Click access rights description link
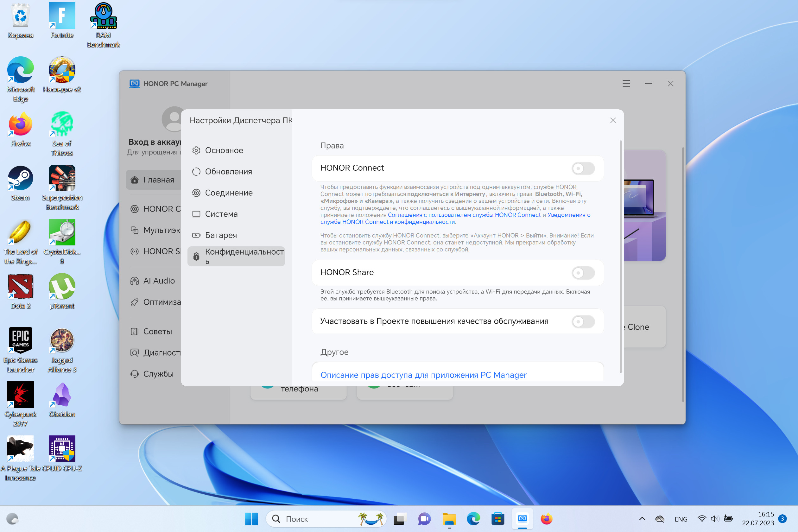Screen dimensions: 798x532 (x=423, y=374)
